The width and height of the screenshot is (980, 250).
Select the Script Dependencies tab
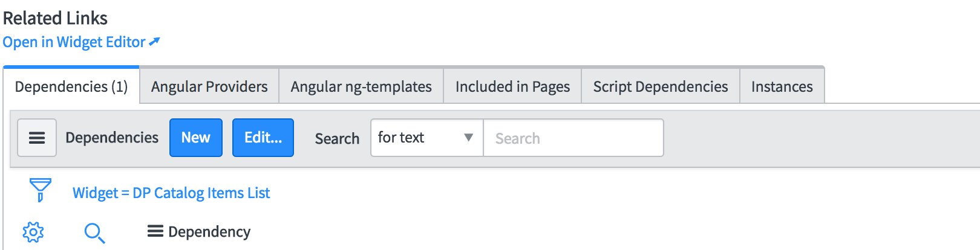pos(661,86)
